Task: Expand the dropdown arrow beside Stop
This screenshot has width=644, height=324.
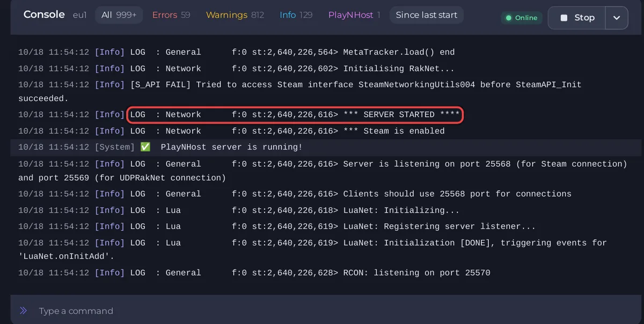Action: click(x=617, y=18)
